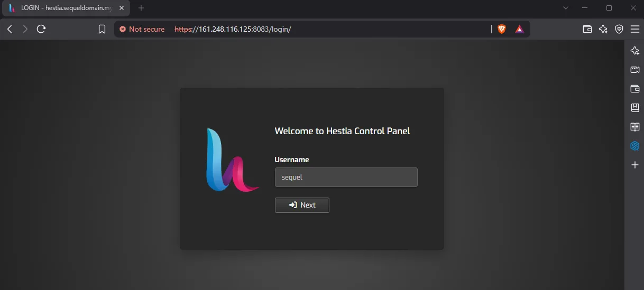Click the Username label
Image resolution: width=644 pixels, height=290 pixels.
click(292, 160)
